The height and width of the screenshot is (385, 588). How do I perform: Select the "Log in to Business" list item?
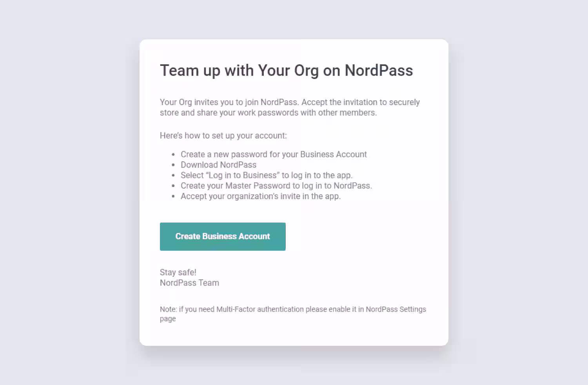tap(267, 175)
